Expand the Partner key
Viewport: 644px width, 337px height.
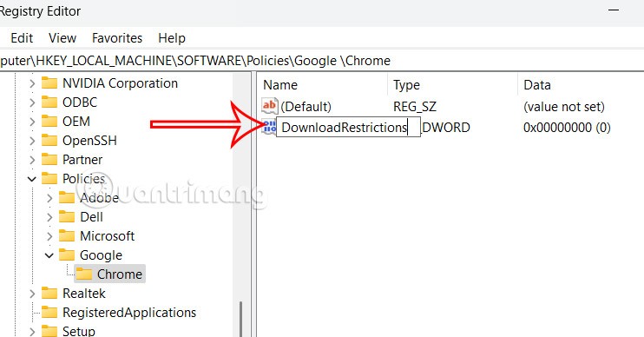(x=32, y=160)
